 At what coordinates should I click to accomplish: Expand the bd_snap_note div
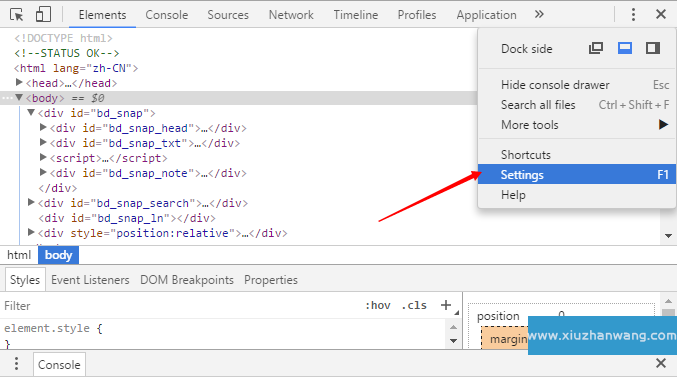click(x=43, y=172)
